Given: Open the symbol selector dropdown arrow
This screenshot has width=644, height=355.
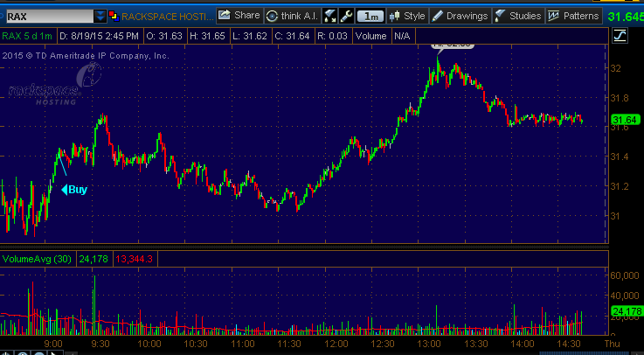Looking at the screenshot, I should click(x=100, y=17).
